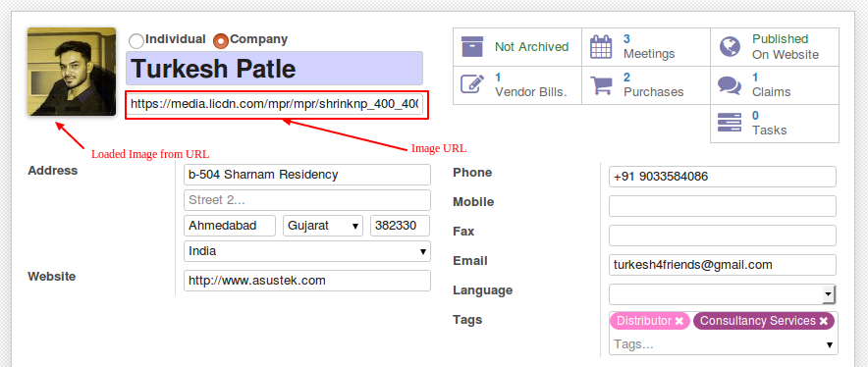Expand the Tags dropdown arrow
Image resolution: width=868 pixels, height=367 pixels.
pyautogui.click(x=830, y=344)
